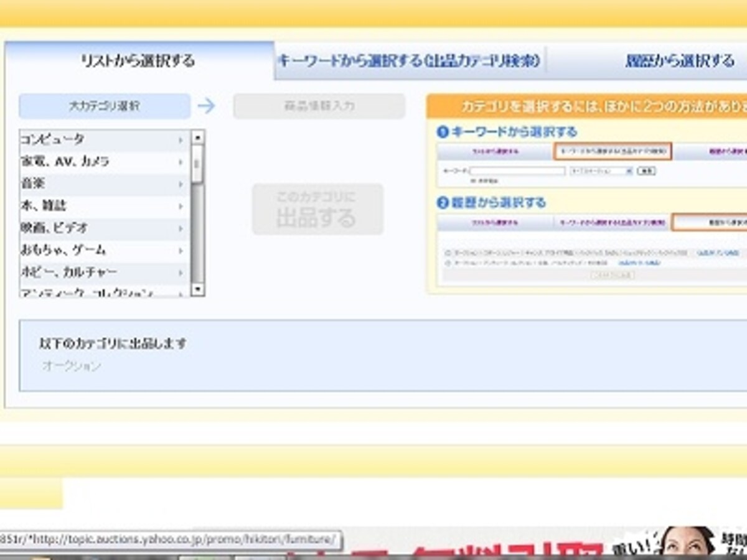Expand arrow beside おもちゃ、ゲーム
747x560 pixels.
pos(181,251)
